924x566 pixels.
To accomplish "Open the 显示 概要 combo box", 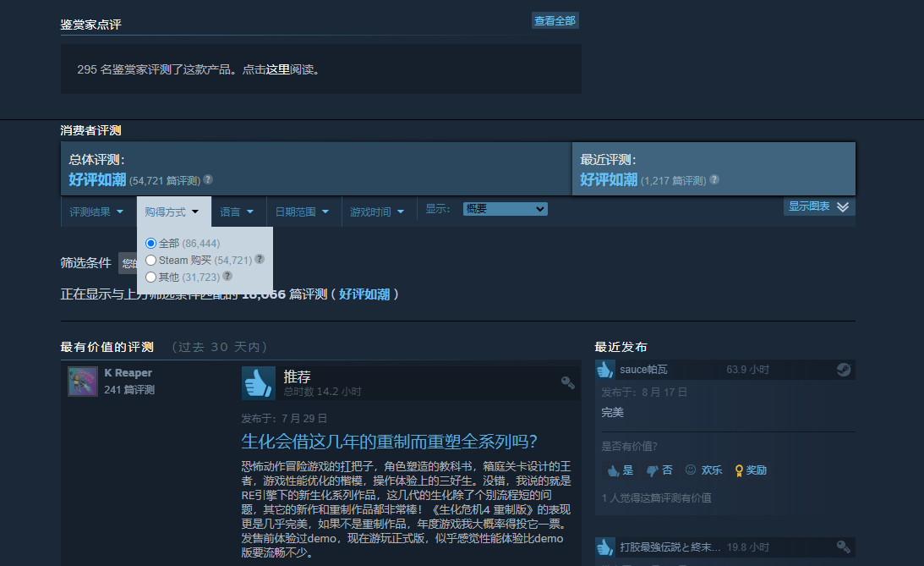I will tap(505, 209).
